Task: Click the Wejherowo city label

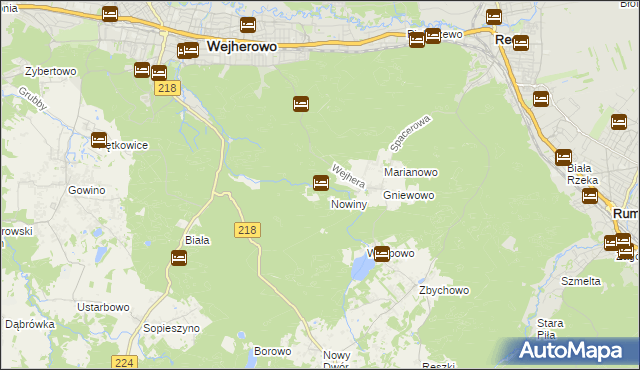Action: (242, 46)
